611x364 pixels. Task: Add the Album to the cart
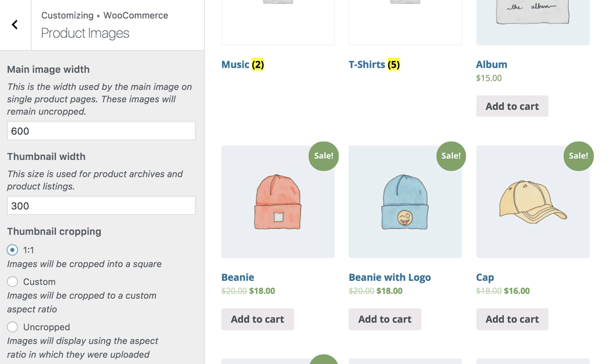[x=512, y=106]
